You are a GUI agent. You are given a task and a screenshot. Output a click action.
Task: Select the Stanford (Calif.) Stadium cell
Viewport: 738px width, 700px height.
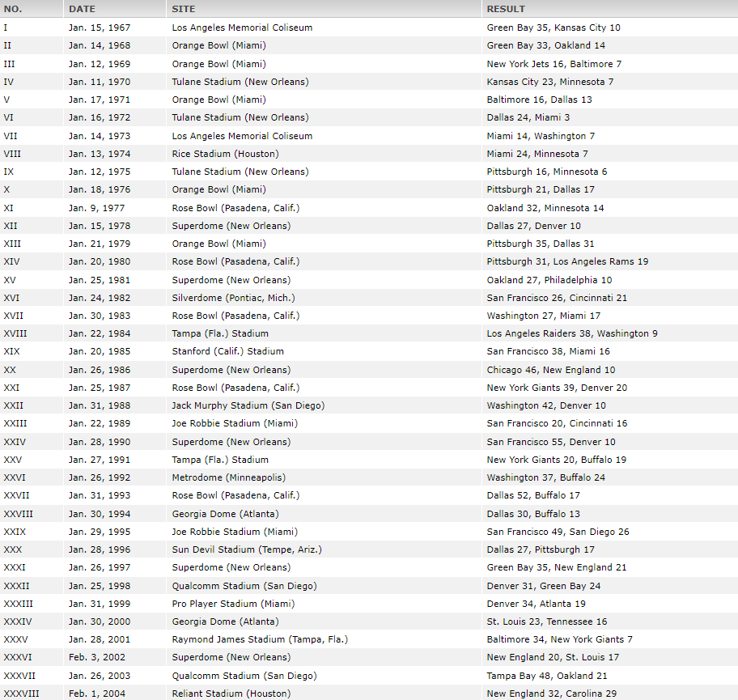pyautogui.click(x=227, y=351)
